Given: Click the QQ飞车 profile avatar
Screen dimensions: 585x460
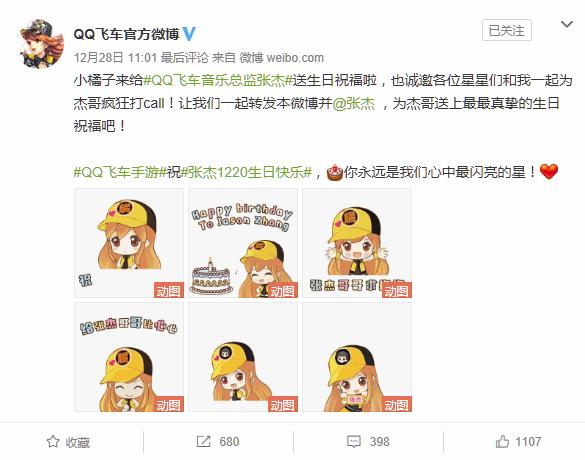Looking at the screenshot, I should (41, 43).
